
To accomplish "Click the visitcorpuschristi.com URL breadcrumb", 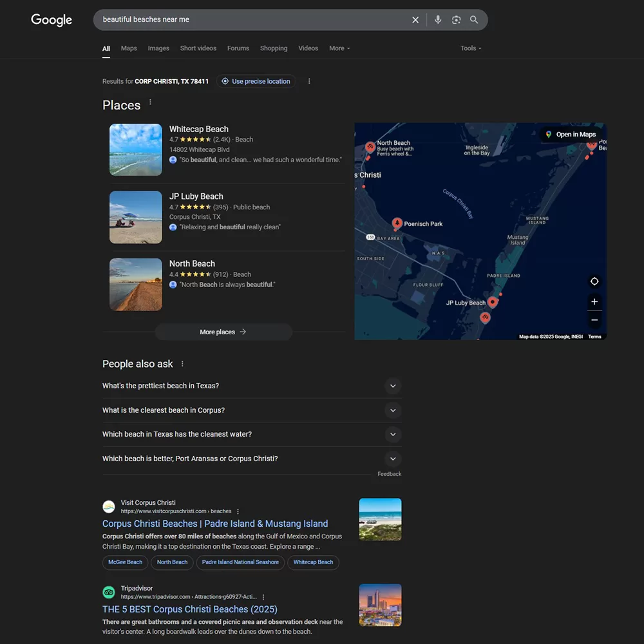I will pyautogui.click(x=176, y=511).
